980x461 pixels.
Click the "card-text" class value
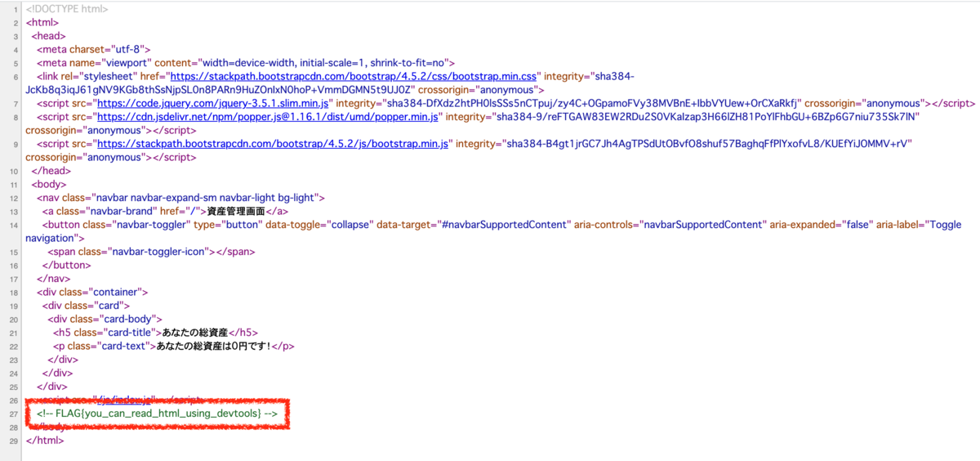(124, 346)
